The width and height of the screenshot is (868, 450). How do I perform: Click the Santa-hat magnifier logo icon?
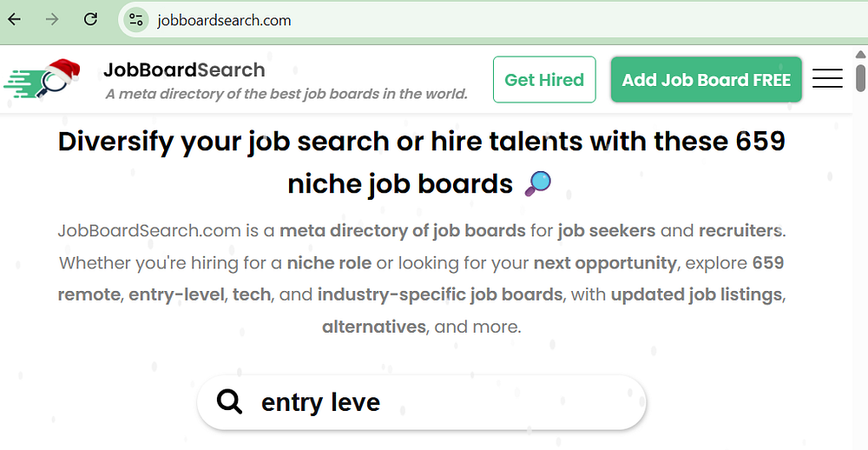43,80
